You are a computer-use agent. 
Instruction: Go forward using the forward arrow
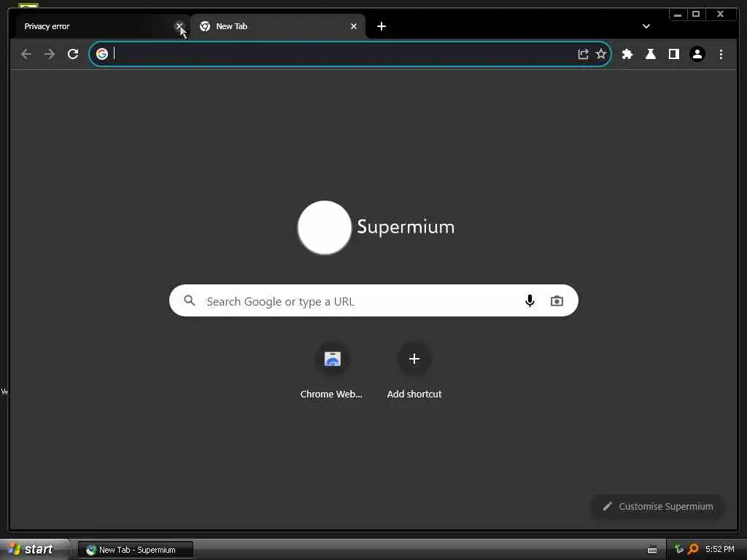[x=50, y=54]
